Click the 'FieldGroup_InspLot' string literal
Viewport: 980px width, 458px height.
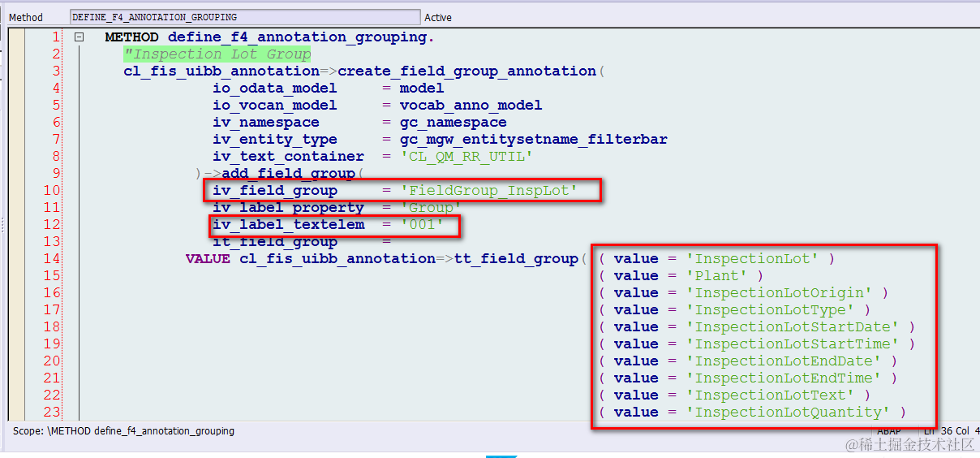pyautogui.click(x=488, y=191)
